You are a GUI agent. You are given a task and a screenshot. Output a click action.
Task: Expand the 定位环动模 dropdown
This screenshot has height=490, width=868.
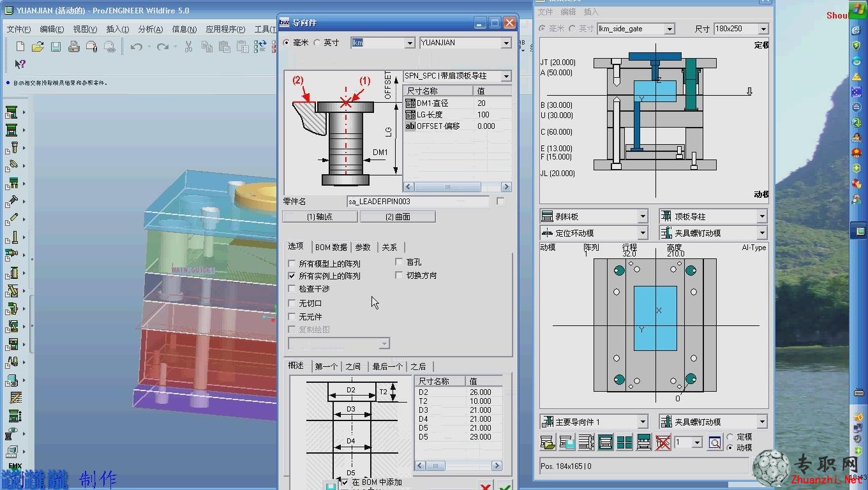point(643,234)
